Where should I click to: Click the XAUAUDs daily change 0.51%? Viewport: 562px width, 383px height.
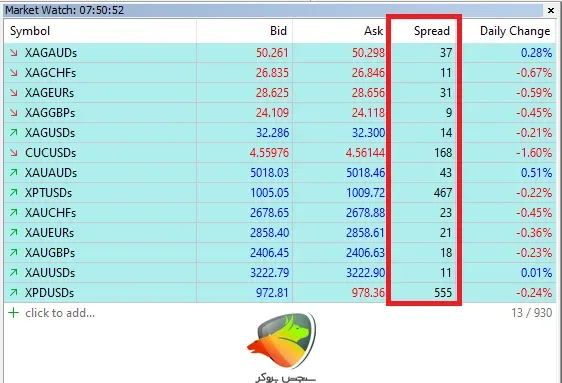coord(536,173)
